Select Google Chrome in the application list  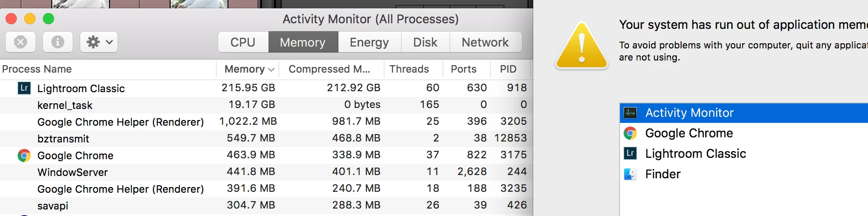[689, 133]
